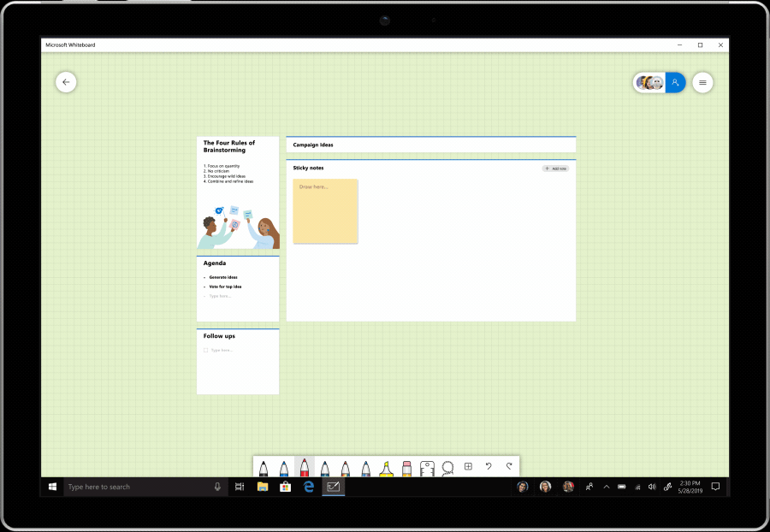This screenshot has height=532, width=770.
Task: Click the redo arrow
Action: (508, 466)
